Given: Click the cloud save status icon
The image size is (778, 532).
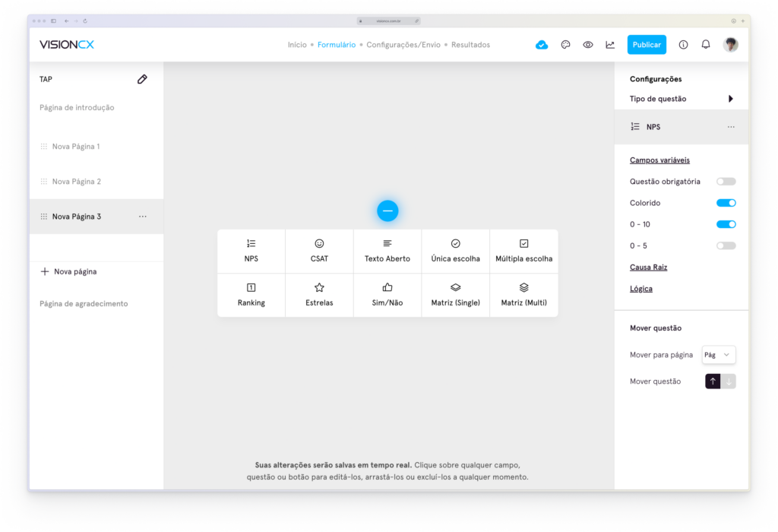Looking at the screenshot, I should [542, 45].
